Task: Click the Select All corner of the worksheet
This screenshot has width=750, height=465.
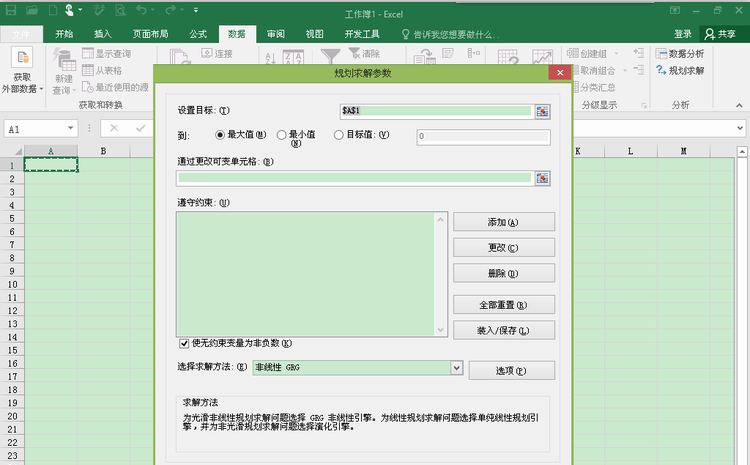Action: pyautogui.click(x=18, y=151)
